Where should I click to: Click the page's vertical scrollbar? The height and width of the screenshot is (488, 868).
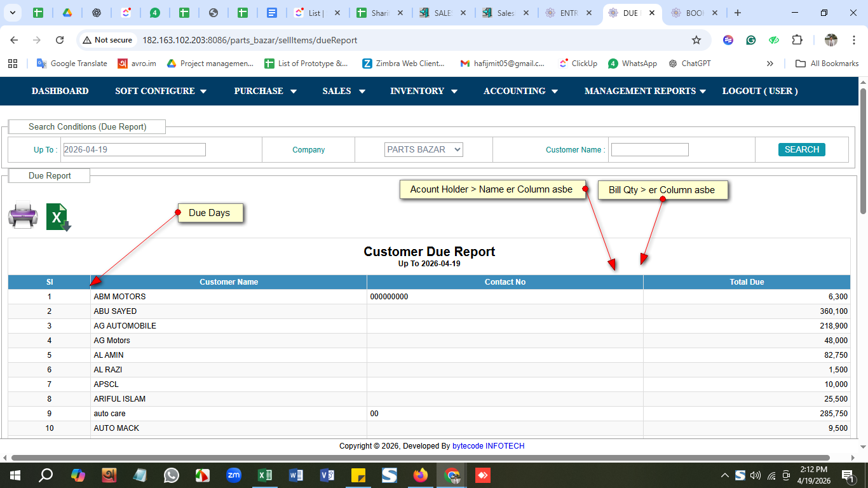click(x=863, y=151)
